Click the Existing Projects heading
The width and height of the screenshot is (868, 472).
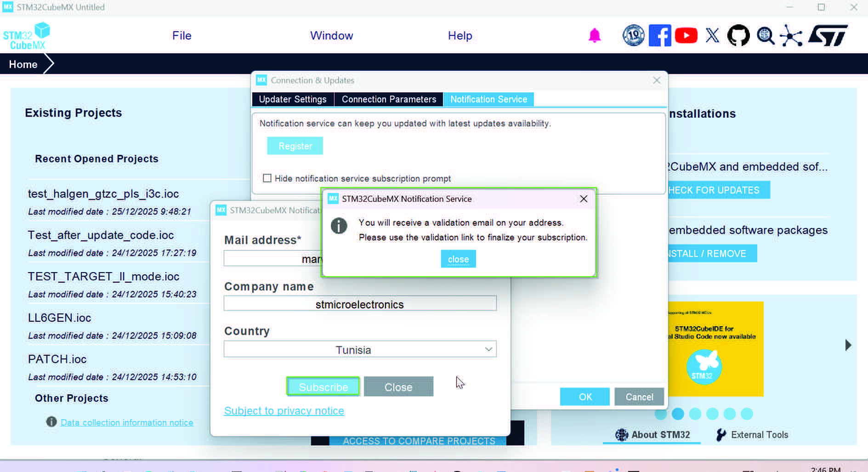click(74, 113)
